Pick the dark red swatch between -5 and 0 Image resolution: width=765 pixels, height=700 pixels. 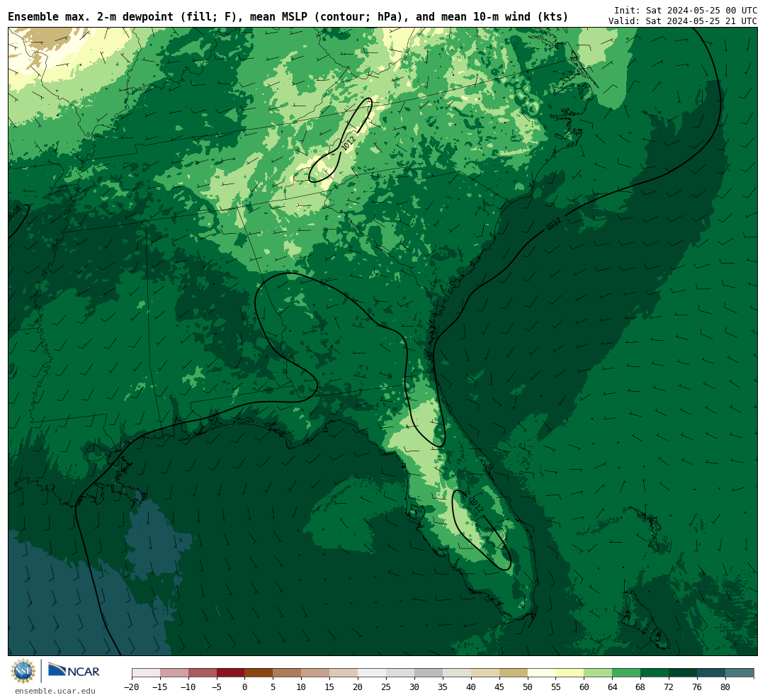(231, 673)
